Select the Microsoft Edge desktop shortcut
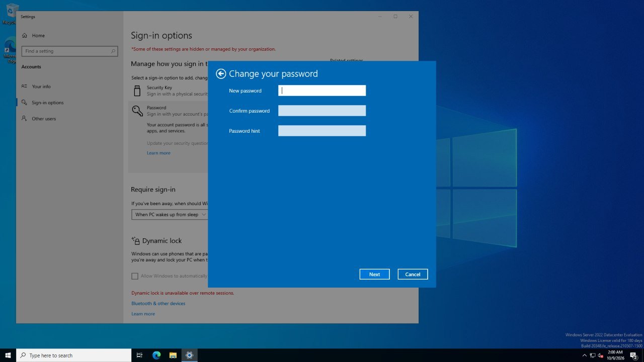The image size is (644, 362). pos(9,50)
